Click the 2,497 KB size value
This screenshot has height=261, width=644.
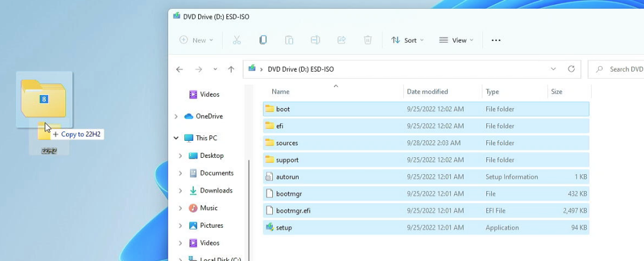[575, 211]
